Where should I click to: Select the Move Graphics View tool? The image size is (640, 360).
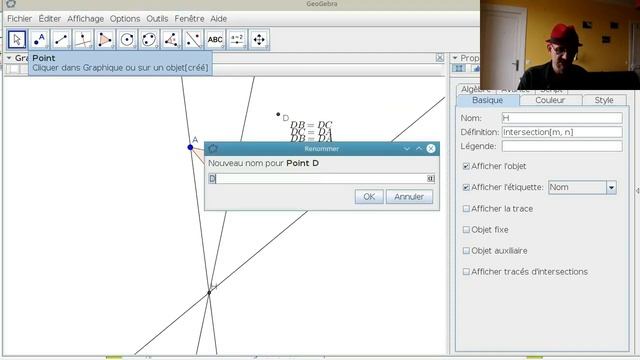pos(259,40)
